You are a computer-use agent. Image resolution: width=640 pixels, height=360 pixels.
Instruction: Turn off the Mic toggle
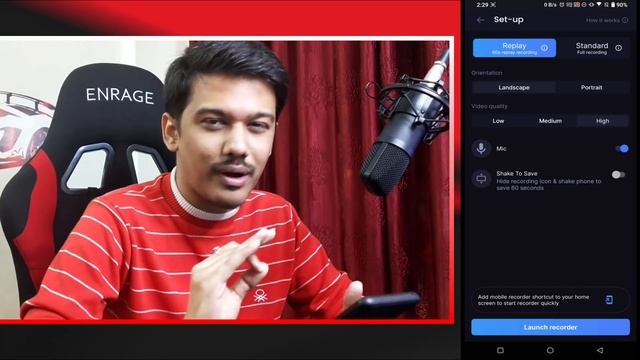click(x=622, y=148)
